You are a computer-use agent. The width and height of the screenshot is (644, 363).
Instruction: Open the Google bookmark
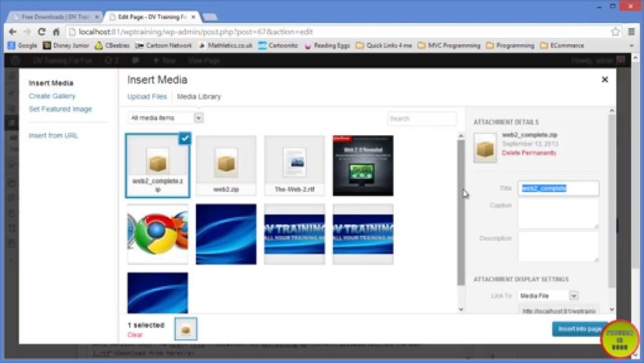[x=23, y=45]
